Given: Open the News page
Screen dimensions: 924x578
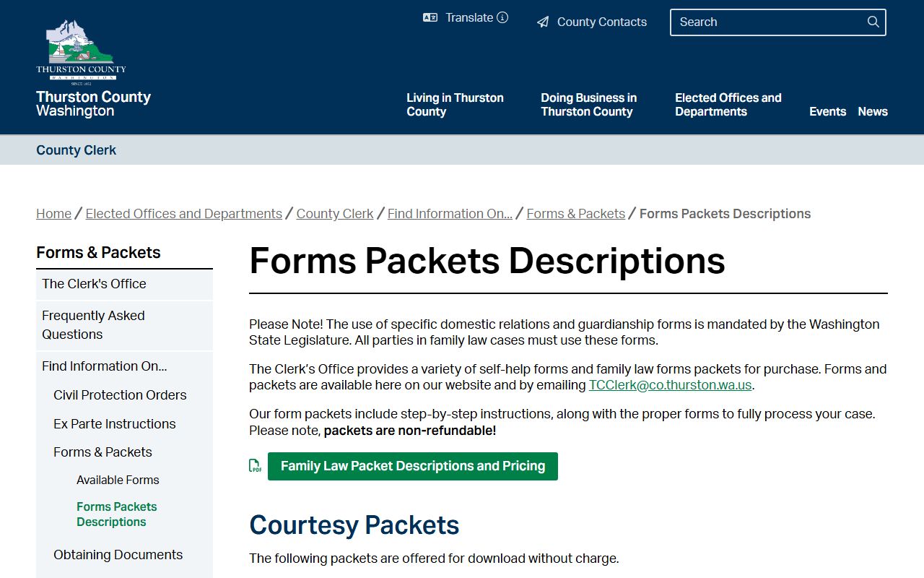Looking at the screenshot, I should [x=873, y=112].
